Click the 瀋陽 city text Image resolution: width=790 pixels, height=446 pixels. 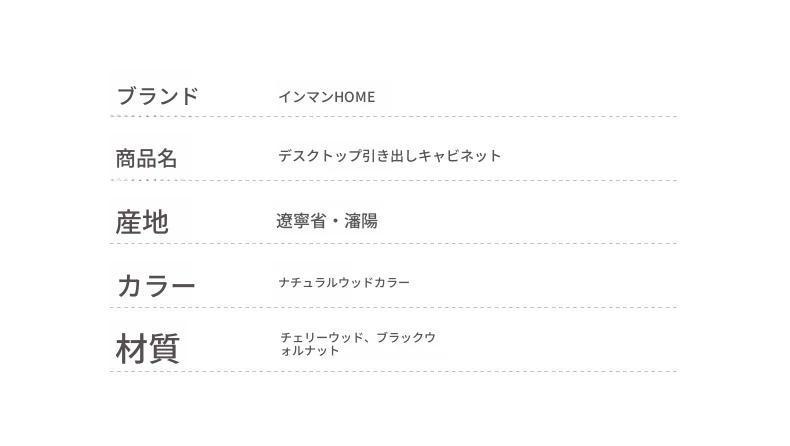click(361, 221)
